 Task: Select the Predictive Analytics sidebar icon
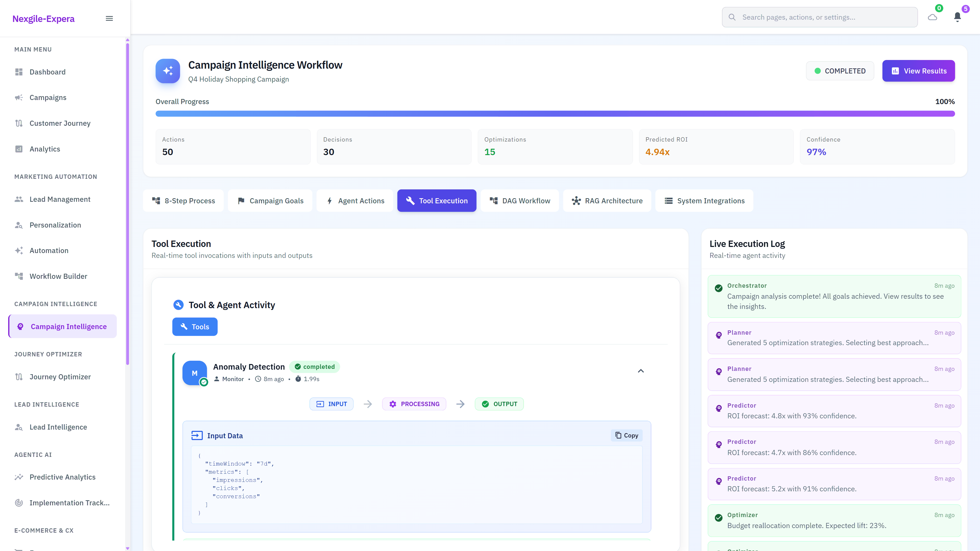tap(19, 477)
